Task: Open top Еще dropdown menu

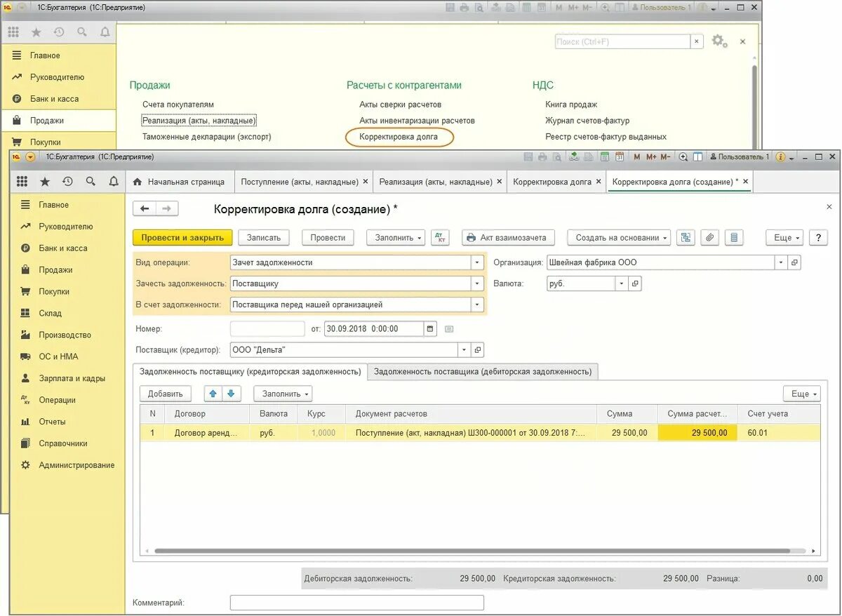Action: [x=784, y=238]
